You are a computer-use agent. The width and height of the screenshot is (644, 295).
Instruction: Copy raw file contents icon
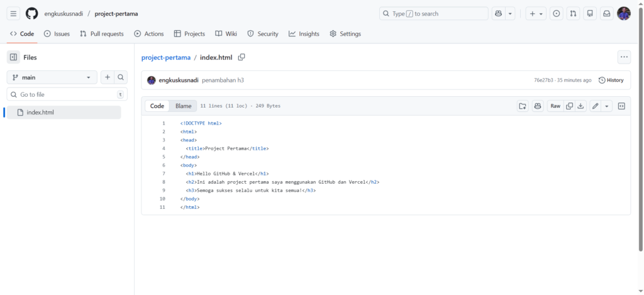pos(569,106)
